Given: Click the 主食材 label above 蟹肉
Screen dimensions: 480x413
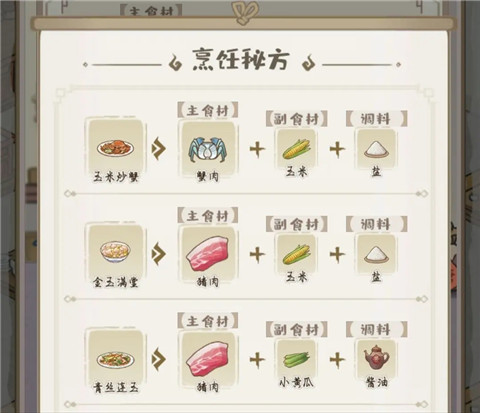Looking at the screenshot, I should 208,110.
